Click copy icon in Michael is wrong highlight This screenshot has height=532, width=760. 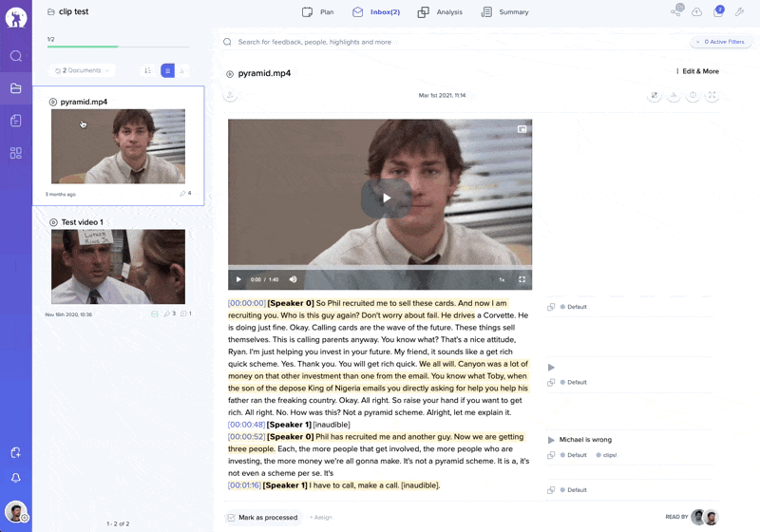point(551,455)
